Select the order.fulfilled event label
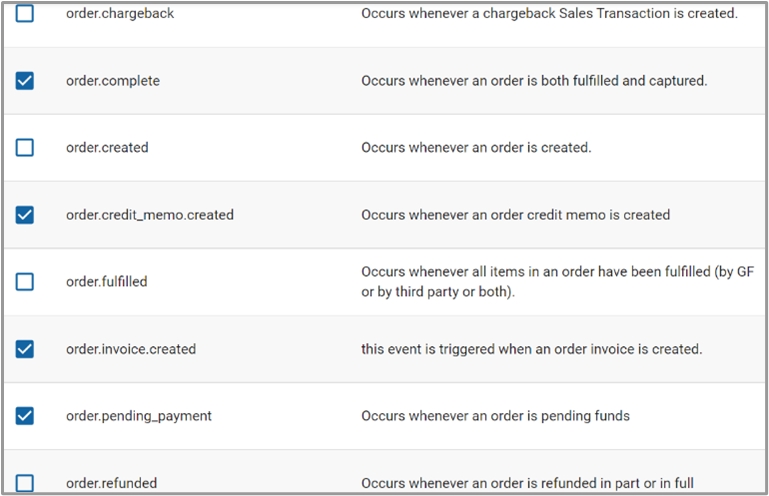 107,282
